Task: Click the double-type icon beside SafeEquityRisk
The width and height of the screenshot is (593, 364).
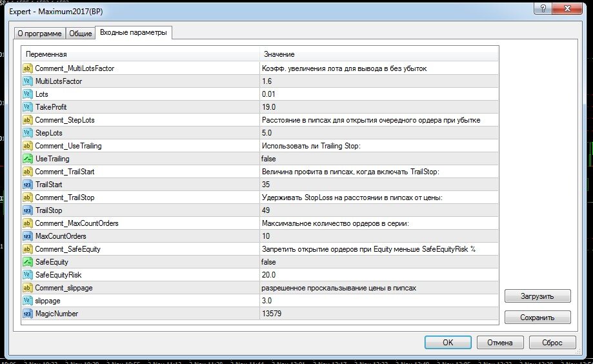Action: click(x=28, y=275)
